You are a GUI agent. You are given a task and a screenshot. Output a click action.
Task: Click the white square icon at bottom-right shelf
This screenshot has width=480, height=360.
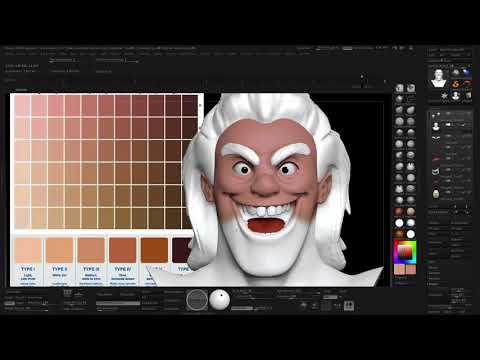[x=349, y=306]
